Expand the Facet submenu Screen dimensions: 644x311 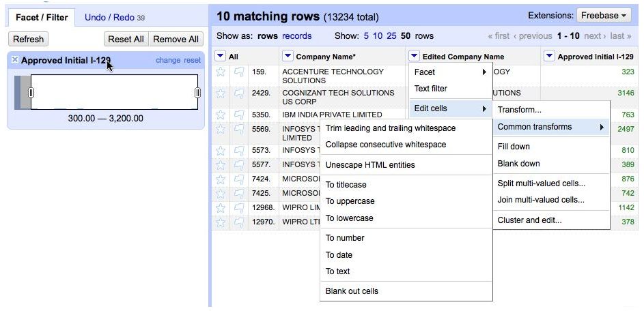pos(451,72)
